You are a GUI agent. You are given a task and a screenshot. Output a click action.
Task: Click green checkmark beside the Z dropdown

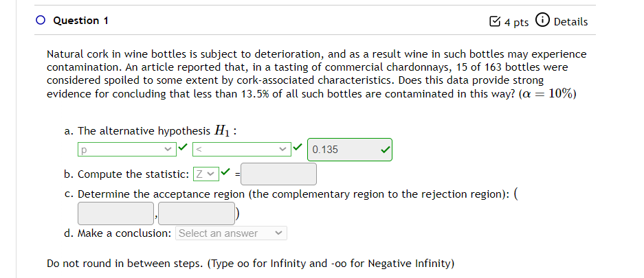[x=224, y=174]
